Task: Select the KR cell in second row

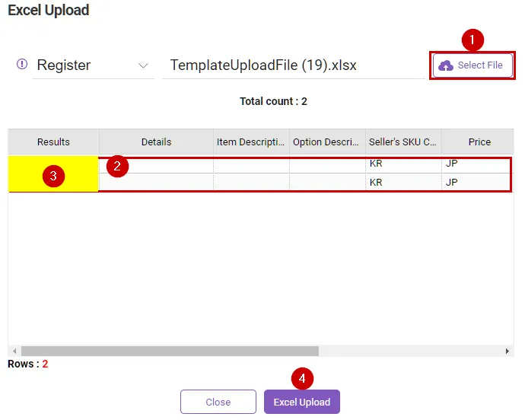Action: coord(403,182)
